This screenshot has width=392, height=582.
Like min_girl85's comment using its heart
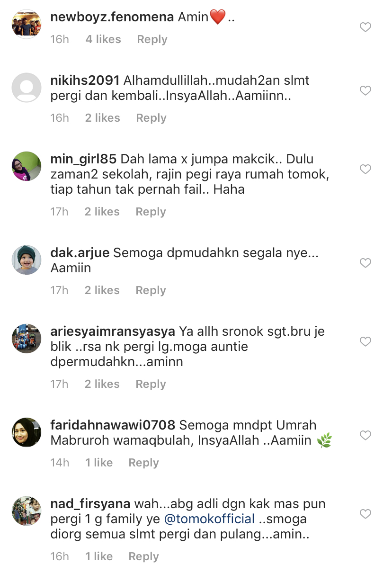point(365,169)
